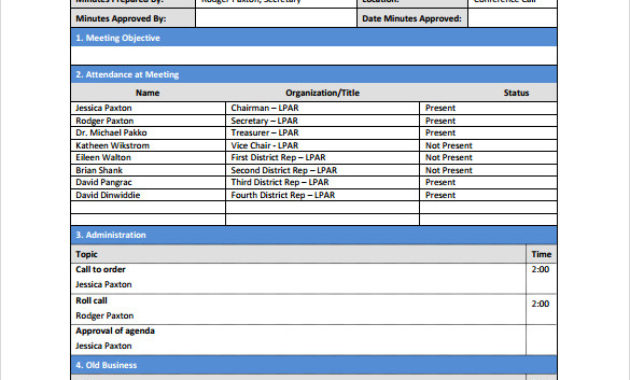Viewport: 630px width, 380px height.
Task: Click Brian Shank's 'Not Present' status
Action: (x=449, y=170)
